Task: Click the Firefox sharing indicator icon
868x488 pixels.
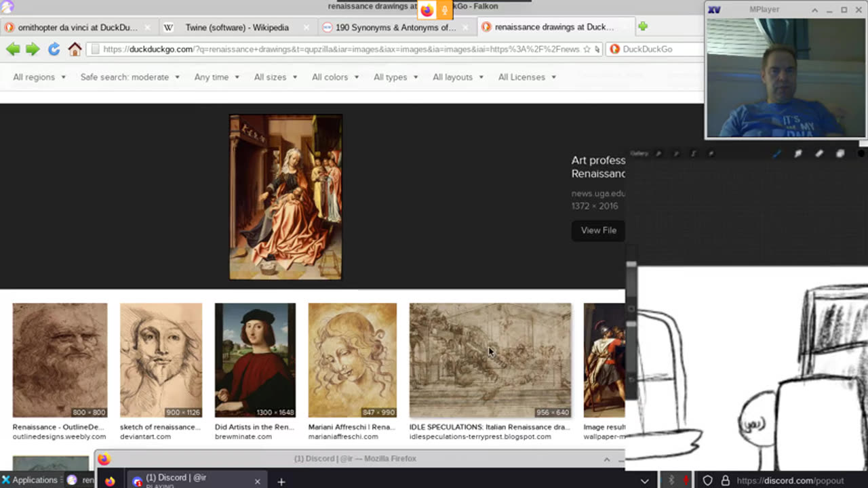Action: point(427,9)
